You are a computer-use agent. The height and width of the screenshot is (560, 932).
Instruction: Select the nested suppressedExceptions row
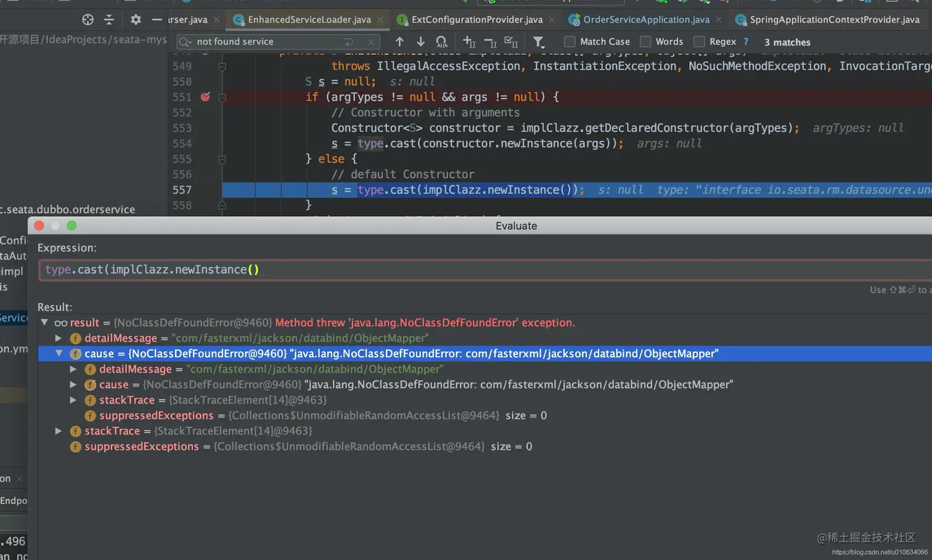(485, 416)
